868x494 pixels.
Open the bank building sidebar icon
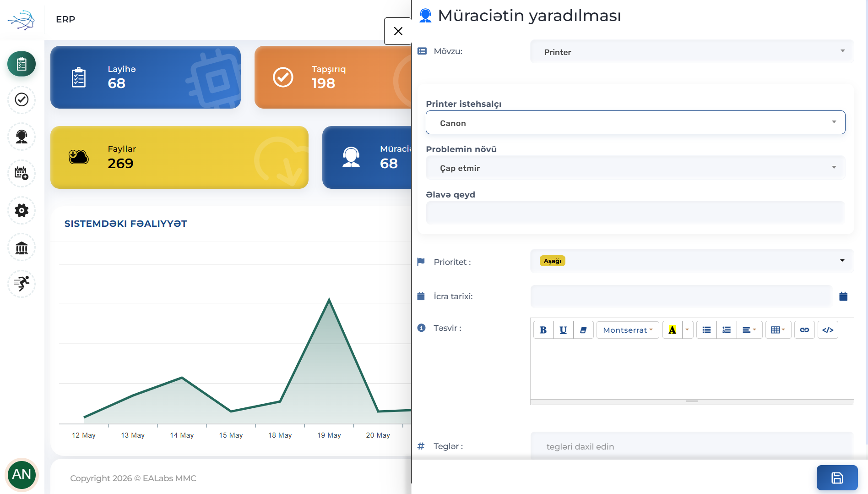pyautogui.click(x=22, y=247)
